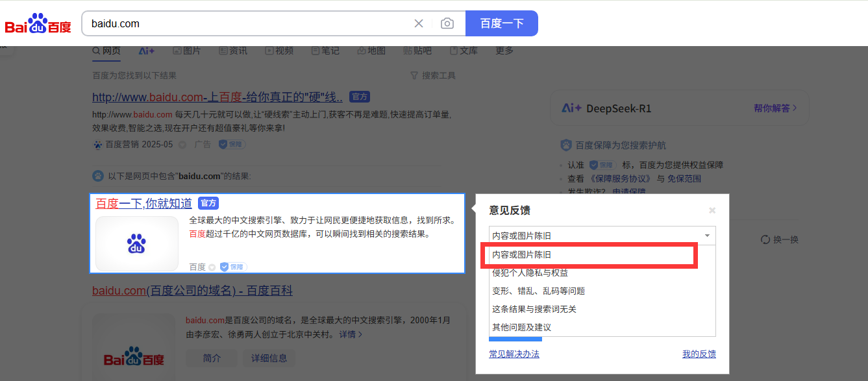868x381 pixels.
Task: Switch to the 贴吧 tab
Action: tap(417, 51)
